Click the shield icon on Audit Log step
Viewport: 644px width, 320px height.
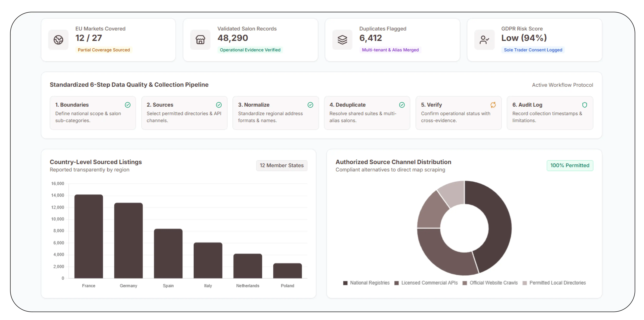click(x=585, y=105)
